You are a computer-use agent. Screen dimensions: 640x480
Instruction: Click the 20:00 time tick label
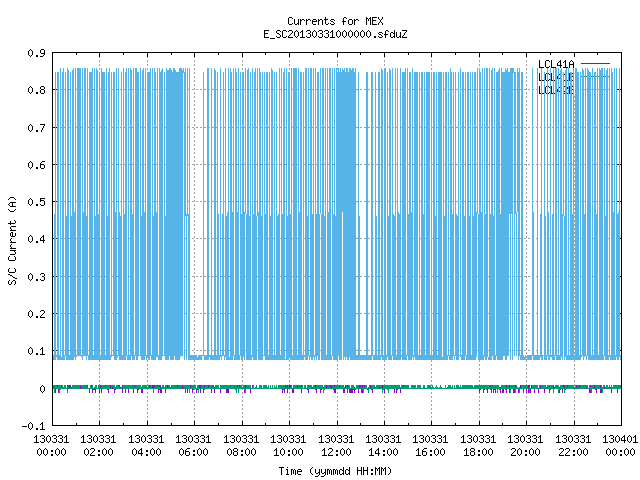pos(525,452)
